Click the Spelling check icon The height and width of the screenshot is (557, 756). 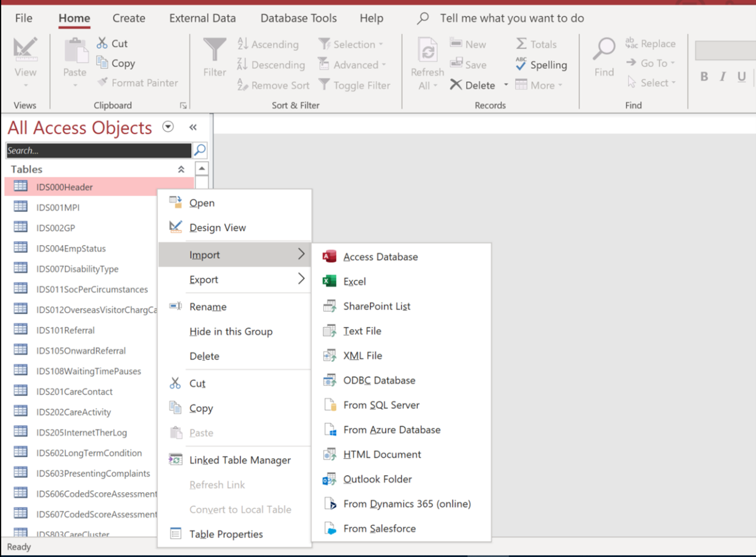[521, 64]
